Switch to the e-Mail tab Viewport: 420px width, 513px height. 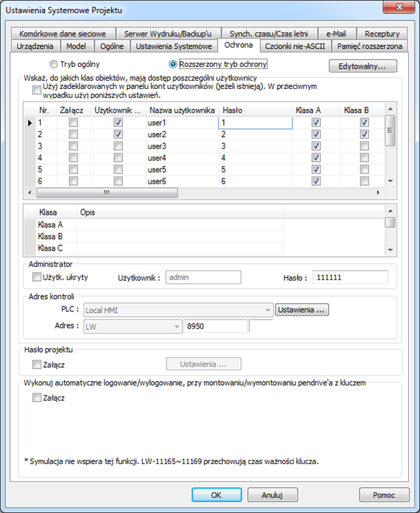coord(336,34)
